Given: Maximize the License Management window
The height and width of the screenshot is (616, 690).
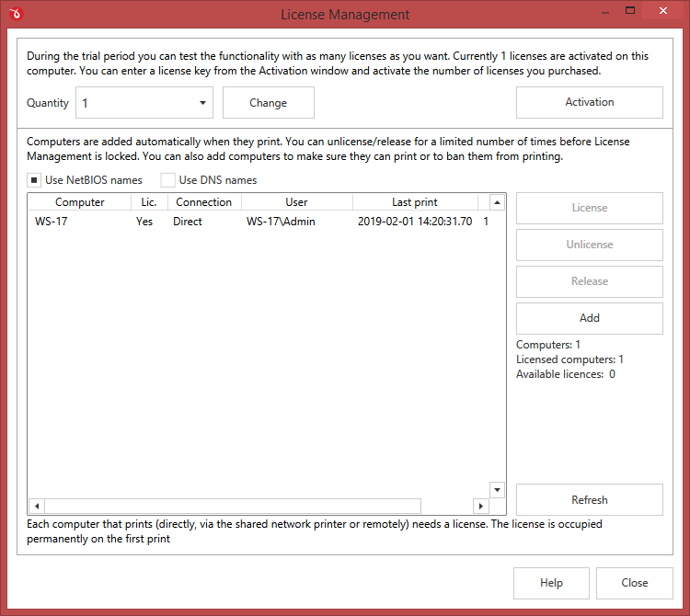Looking at the screenshot, I should click(x=630, y=10).
